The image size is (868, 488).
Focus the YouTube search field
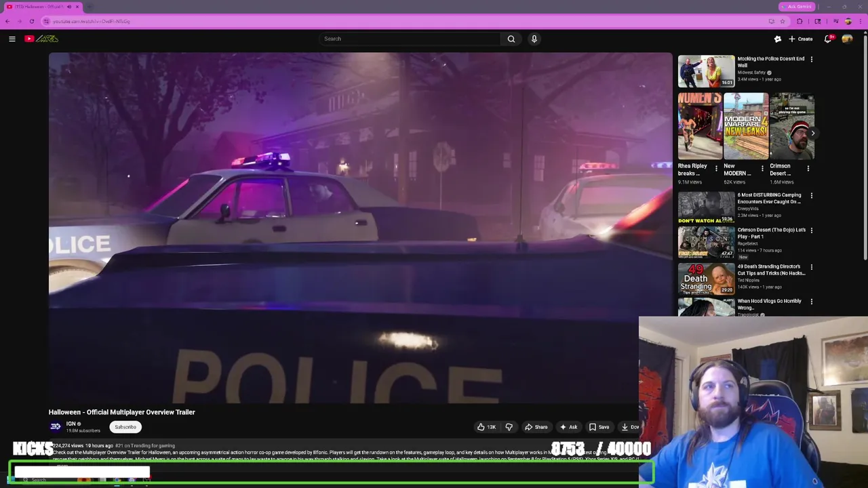410,39
